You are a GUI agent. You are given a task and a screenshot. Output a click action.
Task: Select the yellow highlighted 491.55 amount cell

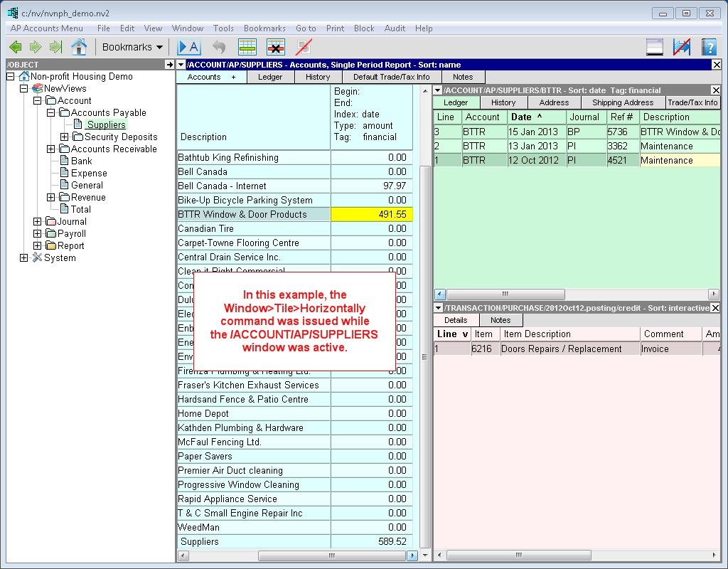click(371, 214)
